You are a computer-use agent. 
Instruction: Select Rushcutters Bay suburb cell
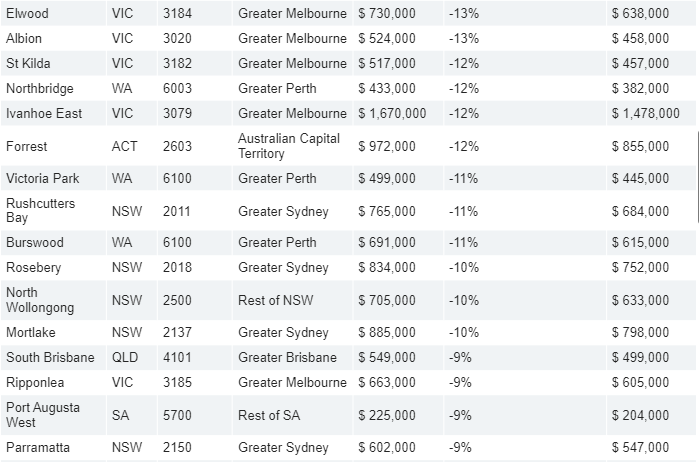[53, 210]
